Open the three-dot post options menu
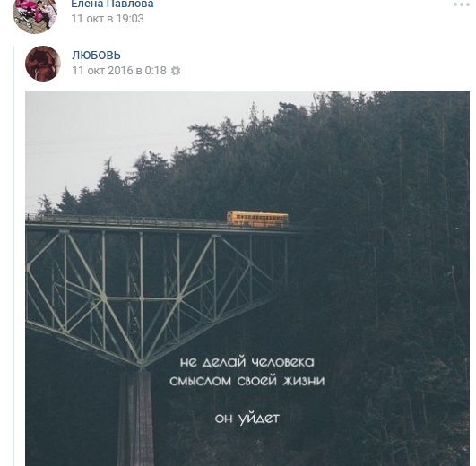Viewport: 476px width, 466px height. [x=462, y=4]
